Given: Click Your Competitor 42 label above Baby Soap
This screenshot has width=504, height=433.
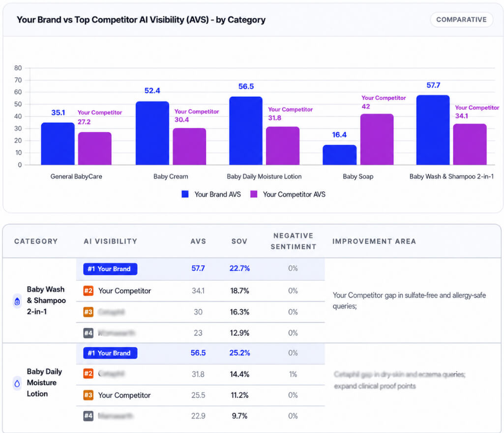Looking at the screenshot, I should (x=384, y=102).
